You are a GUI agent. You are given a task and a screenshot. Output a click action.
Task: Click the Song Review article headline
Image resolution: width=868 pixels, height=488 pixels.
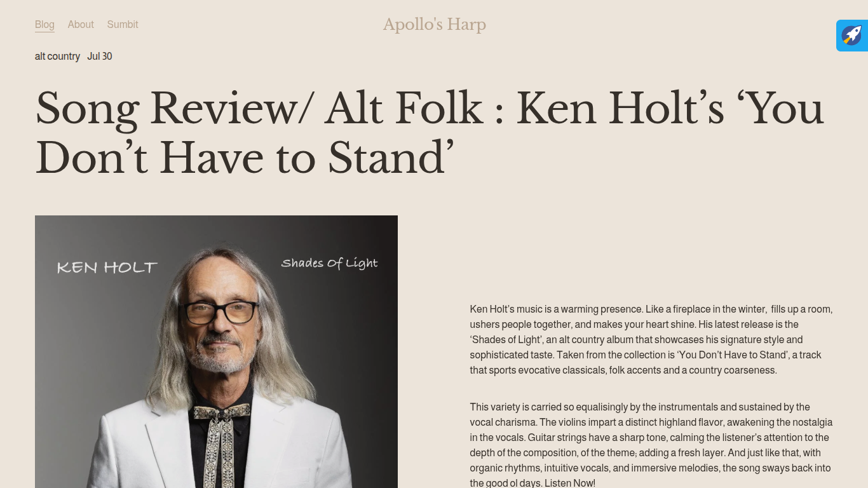coord(430,133)
